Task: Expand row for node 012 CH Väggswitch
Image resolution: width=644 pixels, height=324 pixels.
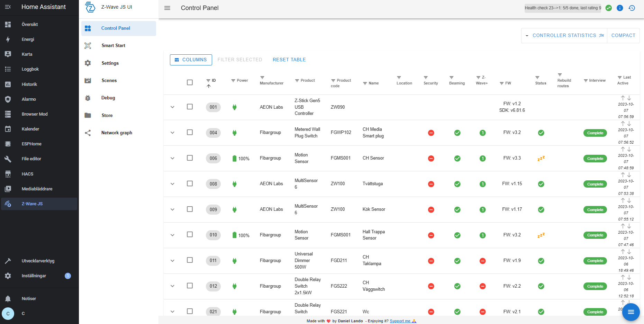Action: [172, 286]
